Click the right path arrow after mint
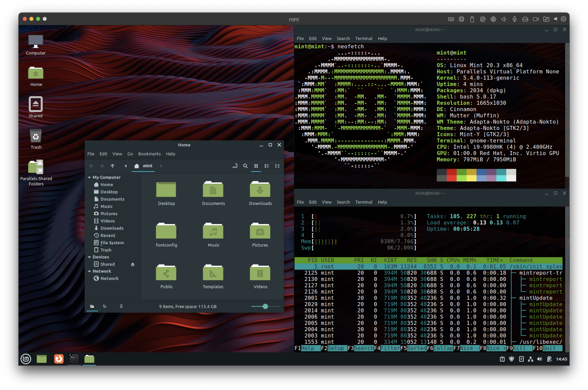The height and width of the screenshot is (390, 588). click(x=161, y=166)
